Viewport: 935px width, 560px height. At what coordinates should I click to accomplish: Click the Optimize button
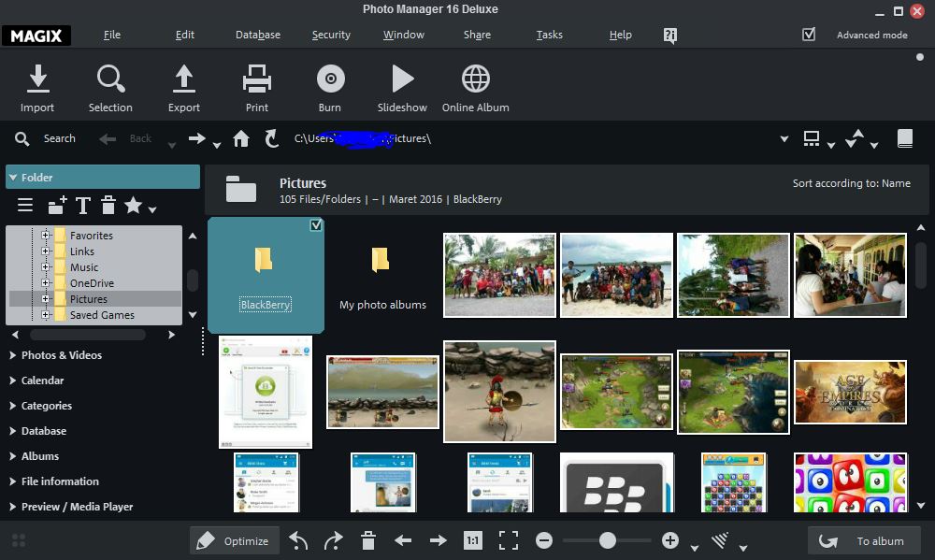[235, 541]
